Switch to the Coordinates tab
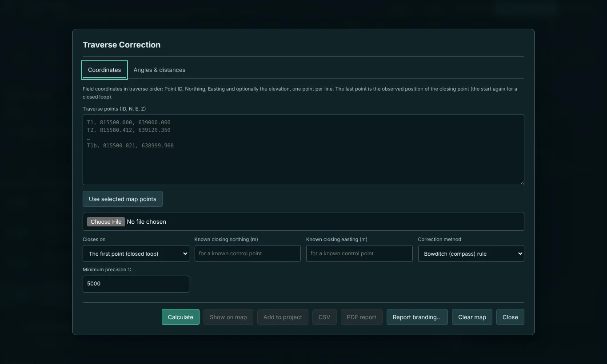 pos(104,70)
